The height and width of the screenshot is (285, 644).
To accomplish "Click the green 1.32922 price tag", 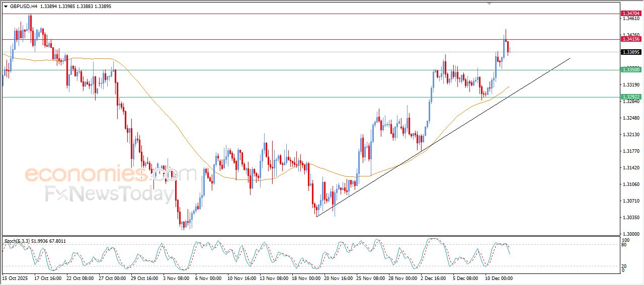I will click(631, 97).
